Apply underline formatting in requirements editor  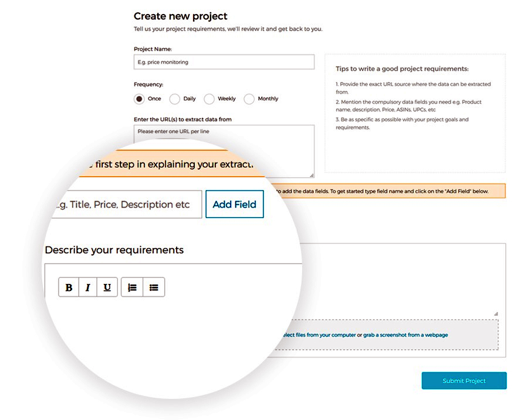point(107,287)
